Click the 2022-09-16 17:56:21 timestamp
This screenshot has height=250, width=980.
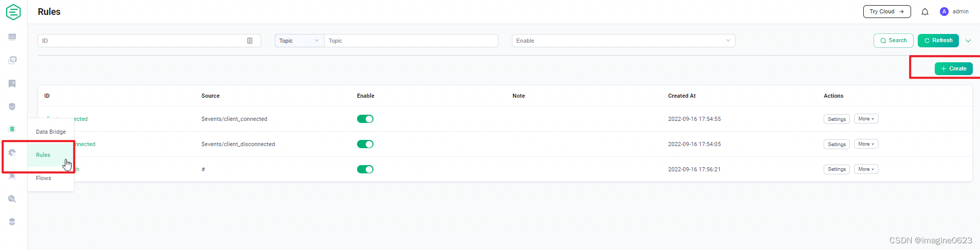[694, 169]
